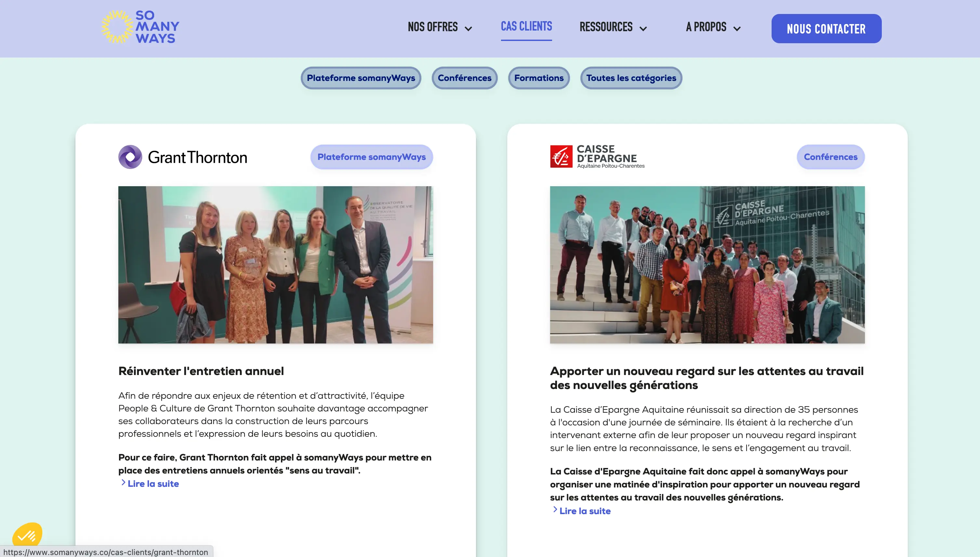Open the Nos Offres menu label
Viewport: 980px width, 557px height.
pos(432,27)
